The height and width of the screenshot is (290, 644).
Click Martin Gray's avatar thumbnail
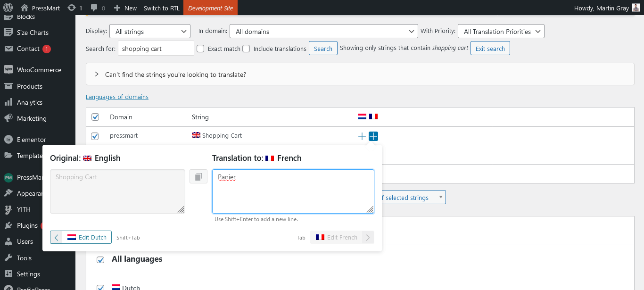(x=636, y=8)
